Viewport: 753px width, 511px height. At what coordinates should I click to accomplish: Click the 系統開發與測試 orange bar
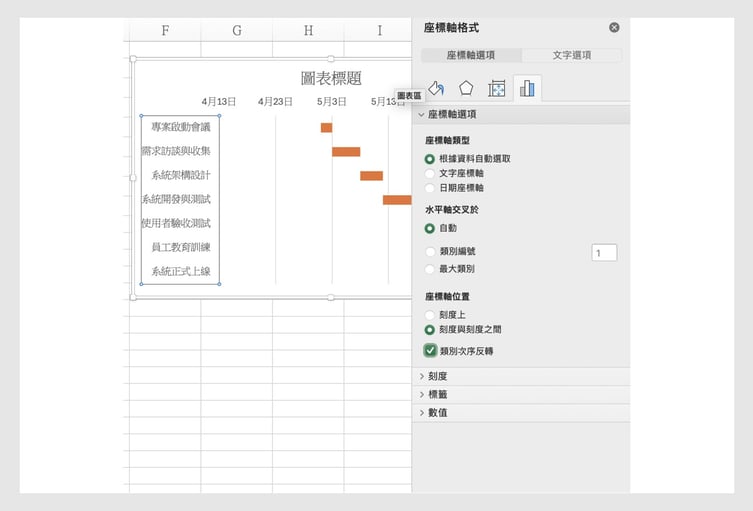pyautogui.click(x=397, y=200)
